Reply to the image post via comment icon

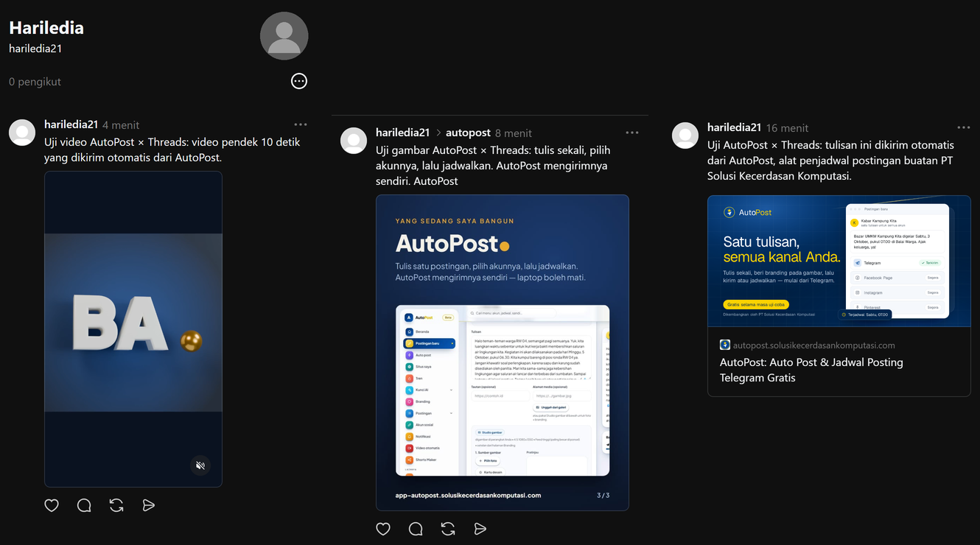(x=416, y=529)
